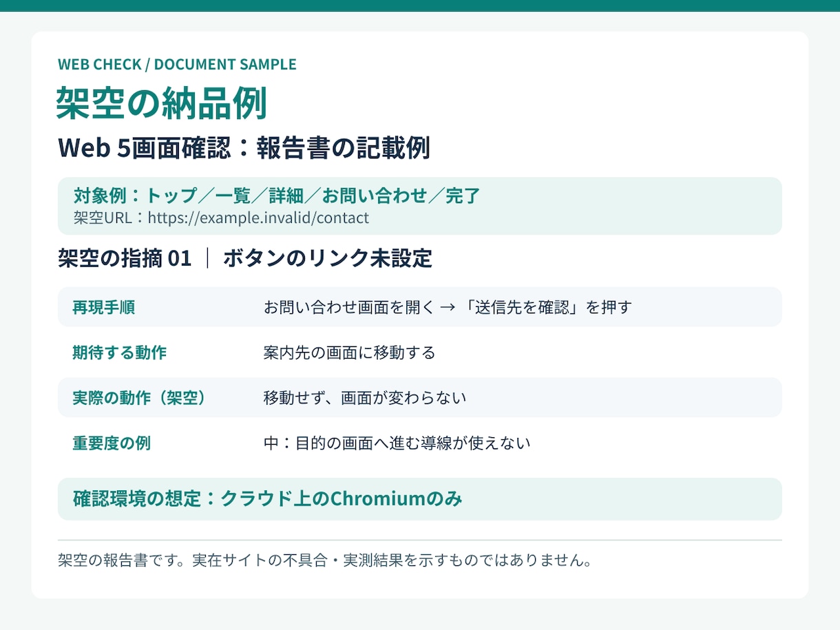Click the value '移動せず、画面が変わらない'
The image size is (840, 630).
click(364, 398)
